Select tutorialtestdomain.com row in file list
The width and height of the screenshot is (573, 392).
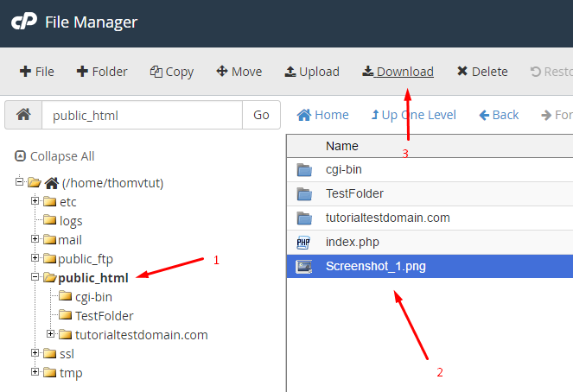430,218
